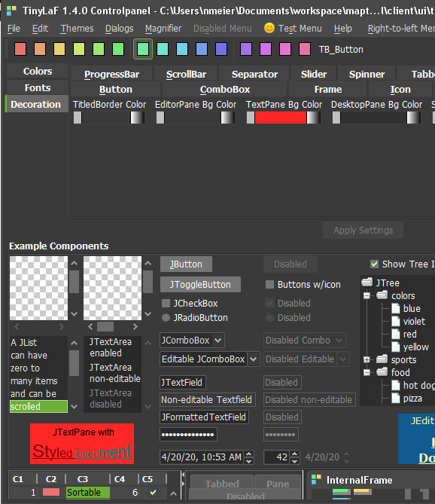Click the indigo toolbar color button
The width and height of the screenshot is (435, 504).
pyautogui.click(x=221, y=49)
